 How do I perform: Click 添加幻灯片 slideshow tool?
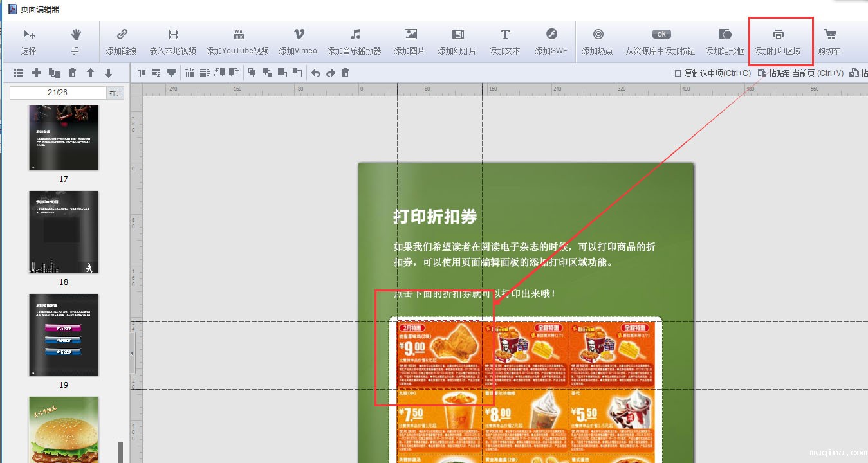tap(457, 41)
